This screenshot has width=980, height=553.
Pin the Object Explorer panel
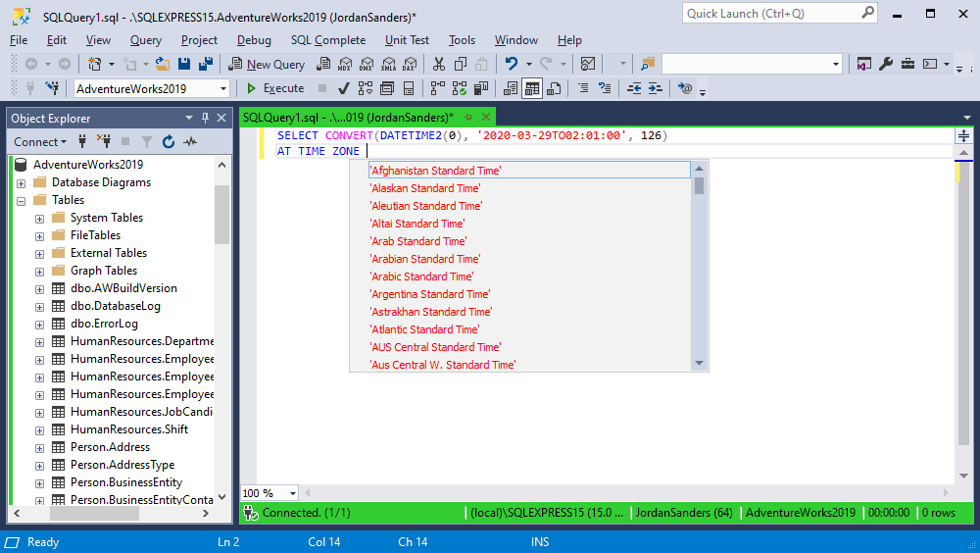tap(205, 118)
